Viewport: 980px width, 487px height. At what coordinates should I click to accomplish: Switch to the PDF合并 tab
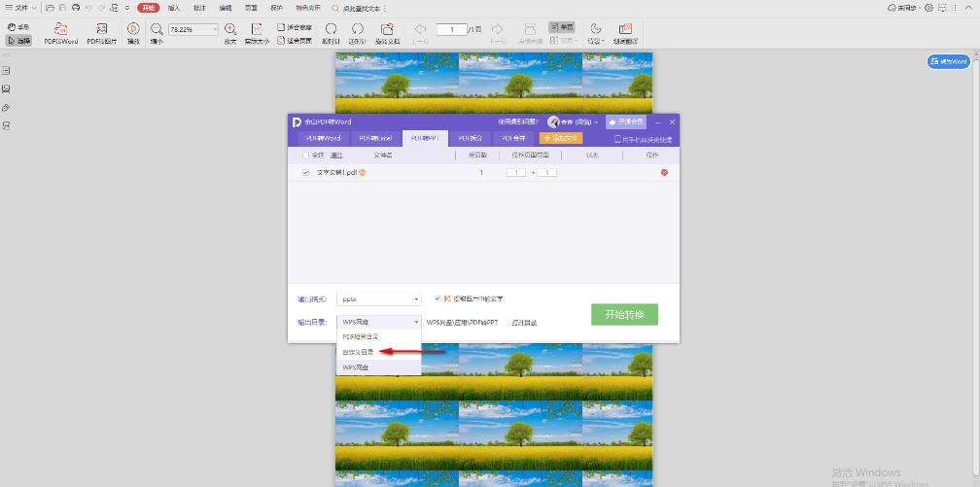tap(514, 138)
